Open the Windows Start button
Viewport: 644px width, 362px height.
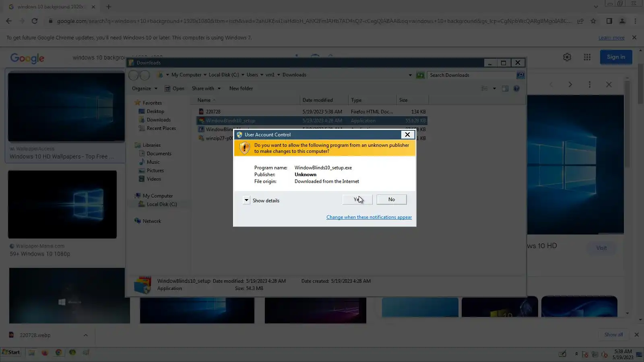point(11,352)
